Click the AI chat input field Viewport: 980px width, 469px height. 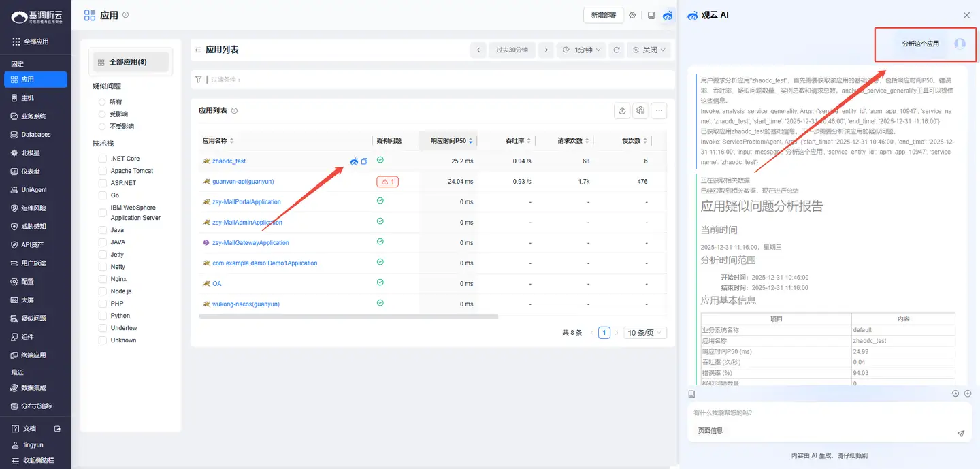click(817, 413)
